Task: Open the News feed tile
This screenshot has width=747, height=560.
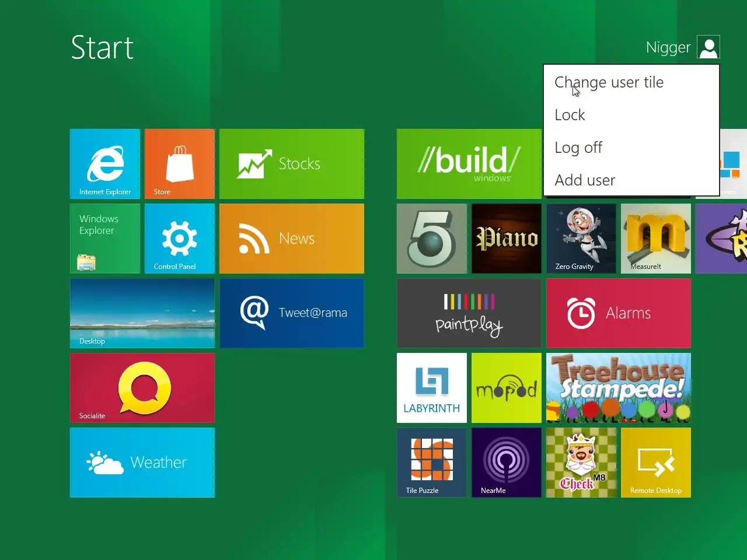Action: tap(292, 239)
